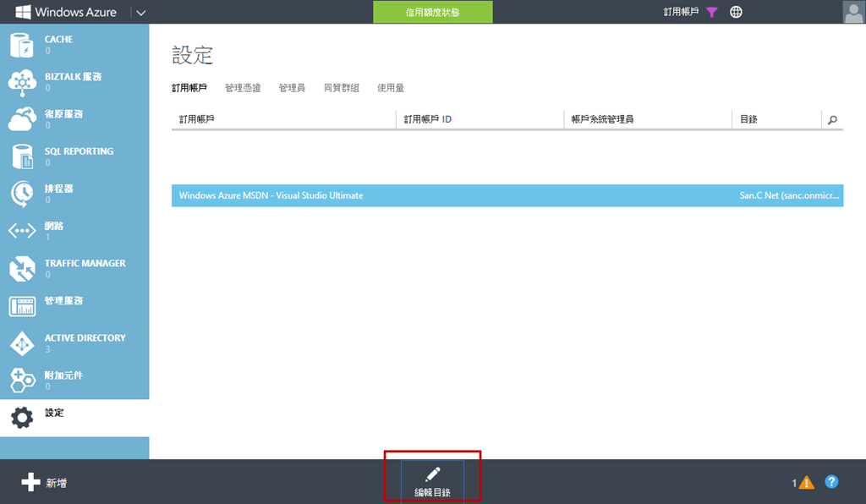The width and height of the screenshot is (866, 504).
Task: Open the 管理服務 icon
Action: [x=22, y=306]
